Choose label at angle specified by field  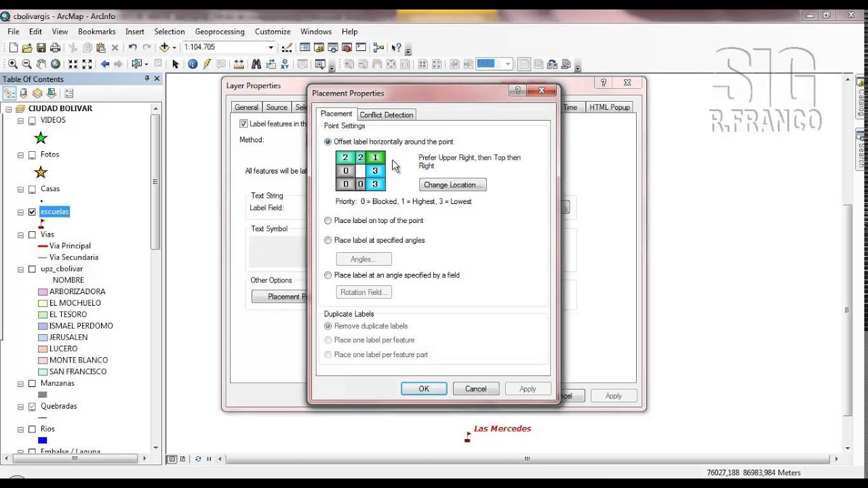(x=328, y=275)
